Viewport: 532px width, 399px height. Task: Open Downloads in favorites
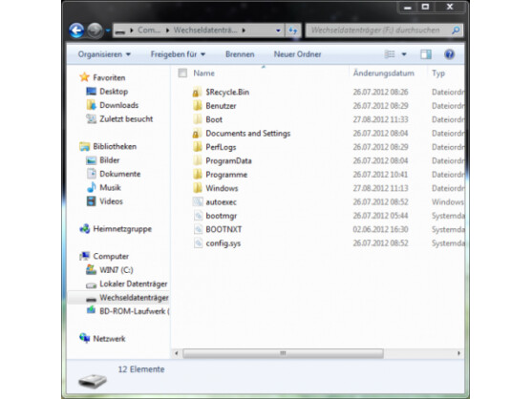point(118,105)
